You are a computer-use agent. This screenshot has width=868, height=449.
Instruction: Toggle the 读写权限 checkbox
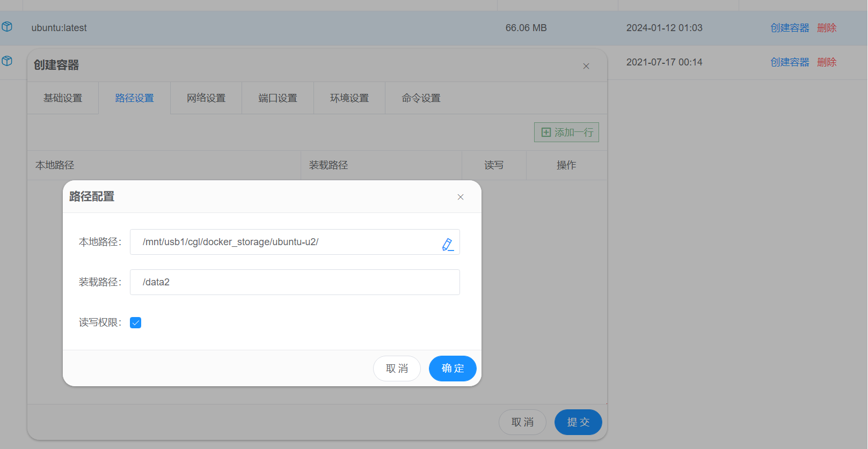(x=136, y=322)
